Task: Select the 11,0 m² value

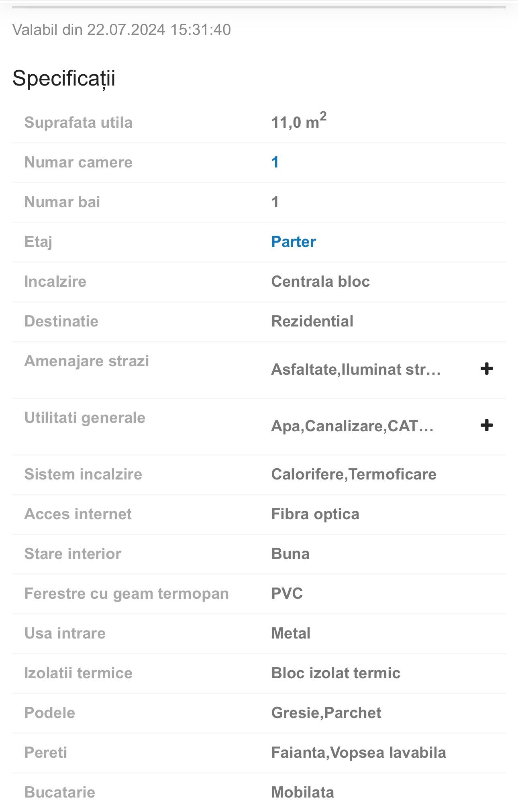Action: tap(299, 120)
